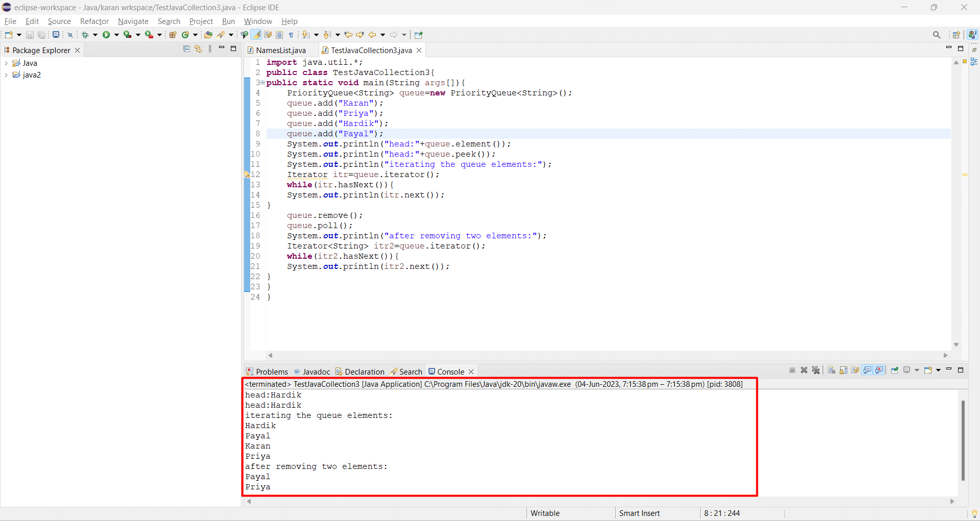
Task: Run the program with green Run button
Action: pyautogui.click(x=106, y=35)
